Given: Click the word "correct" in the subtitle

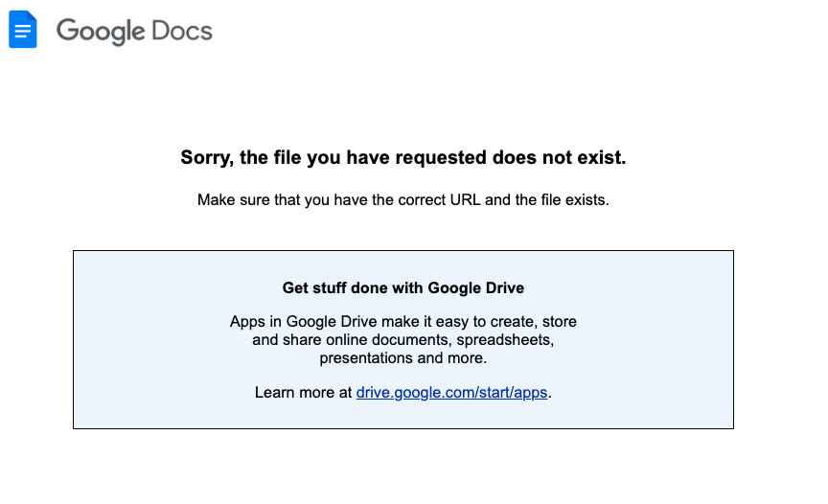Looking at the screenshot, I should 422,200.
